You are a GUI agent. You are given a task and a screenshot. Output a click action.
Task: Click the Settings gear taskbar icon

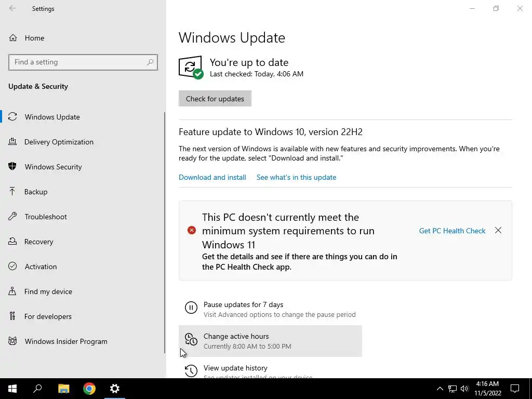(x=115, y=389)
